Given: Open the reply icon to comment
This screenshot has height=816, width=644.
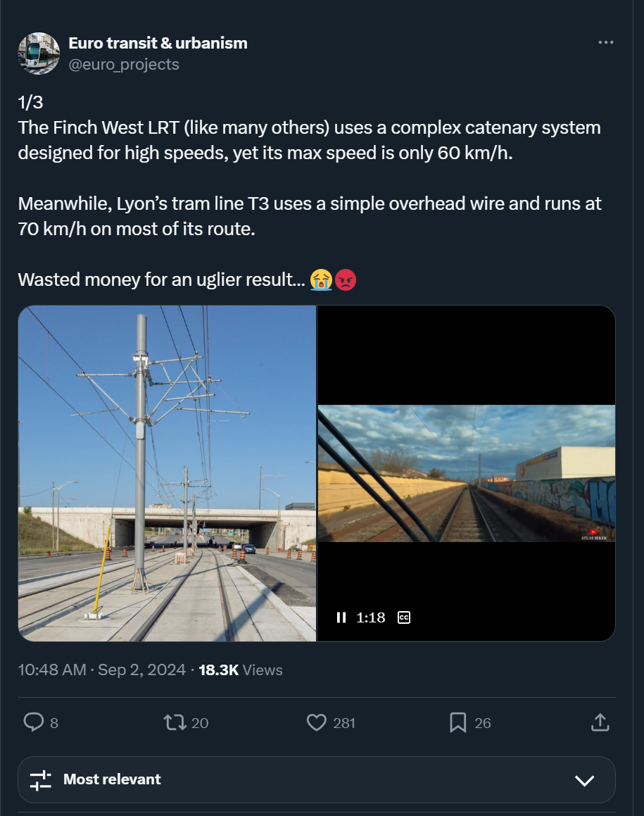Looking at the screenshot, I should click(35, 722).
